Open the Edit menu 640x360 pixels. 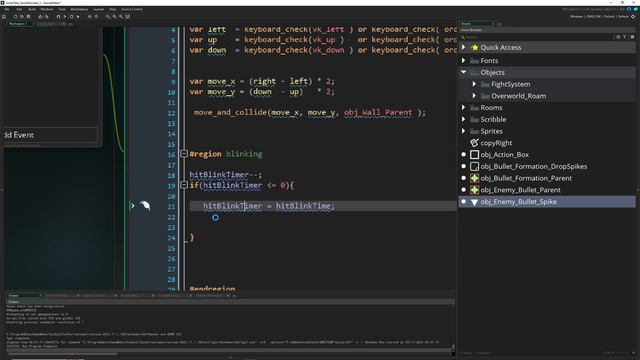click(x=19, y=9)
